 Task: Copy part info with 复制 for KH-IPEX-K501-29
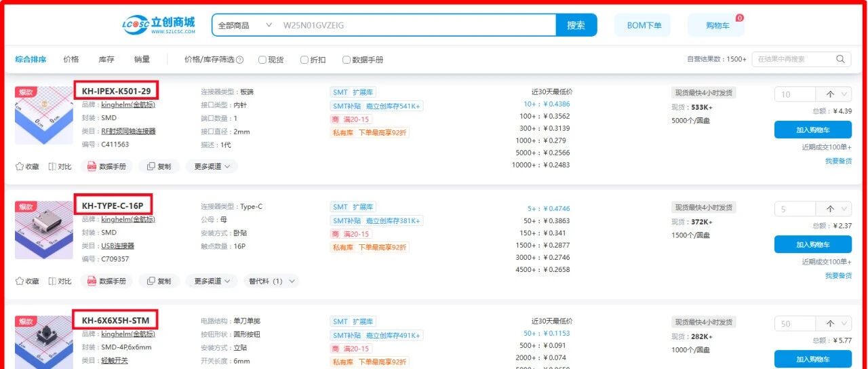click(x=159, y=166)
